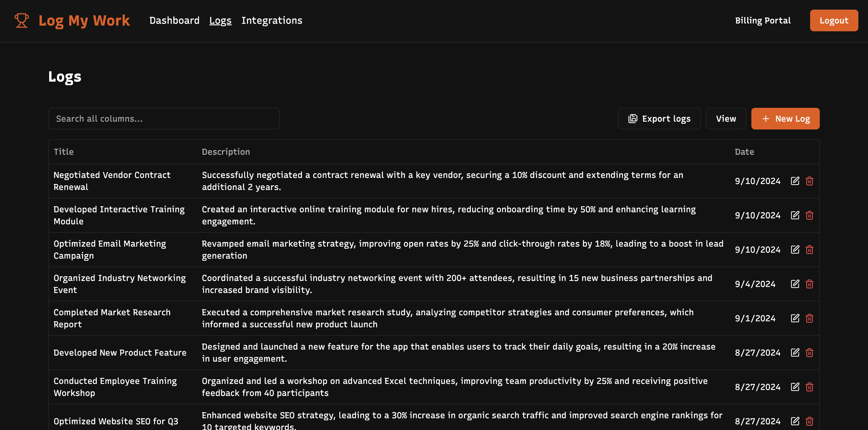This screenshot has height=430, width=868.
Task: Edit the Organized Industry Networking Event log
Action: (x=795, y=284)
